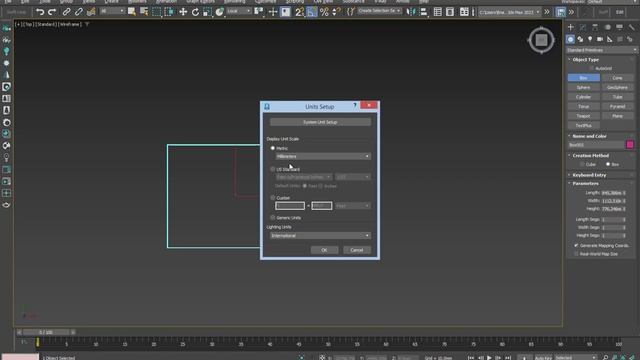The width and height of the screenshot is (640, 360).
Task: Toggle Generate Mapping Coords checkbox
Action: (576, 246)
